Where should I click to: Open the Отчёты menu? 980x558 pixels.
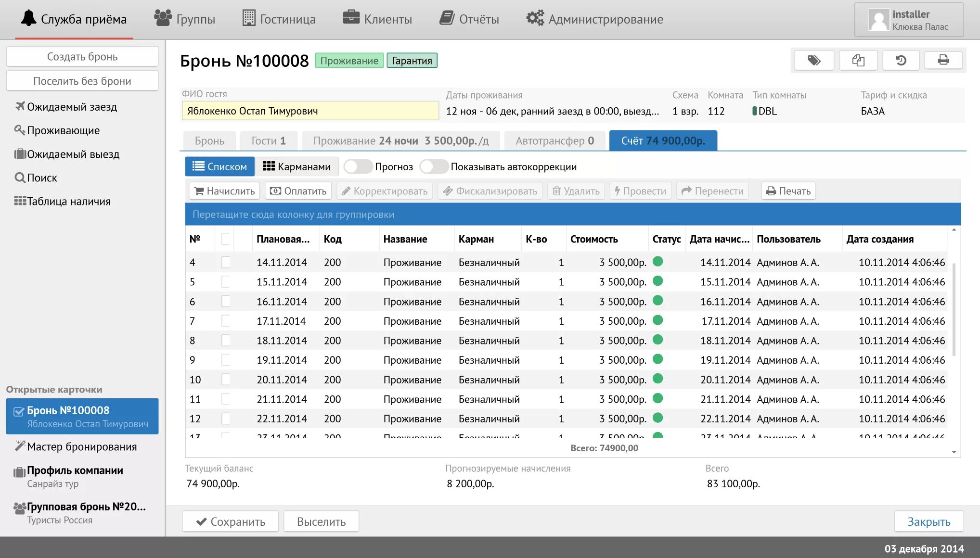[469, 19]
